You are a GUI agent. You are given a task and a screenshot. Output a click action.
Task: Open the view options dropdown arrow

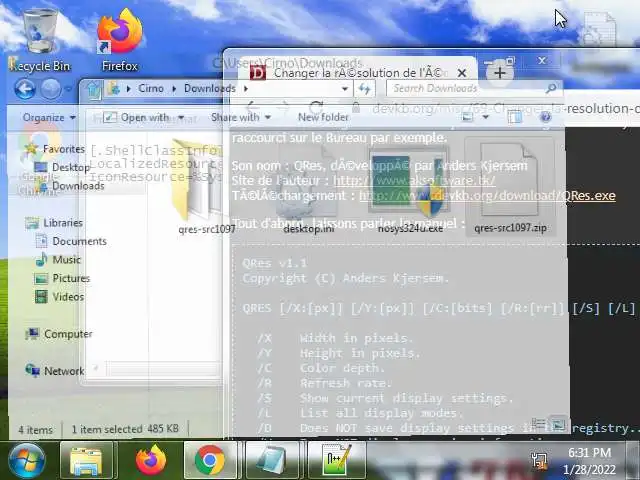pos(486,118)
